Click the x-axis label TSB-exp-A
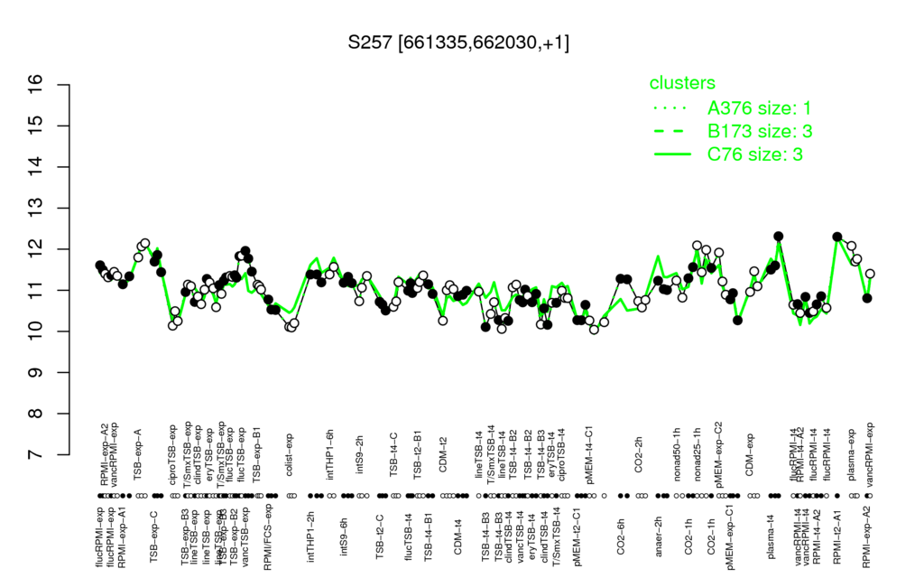 pyautogui.click(x=138, y=456)
